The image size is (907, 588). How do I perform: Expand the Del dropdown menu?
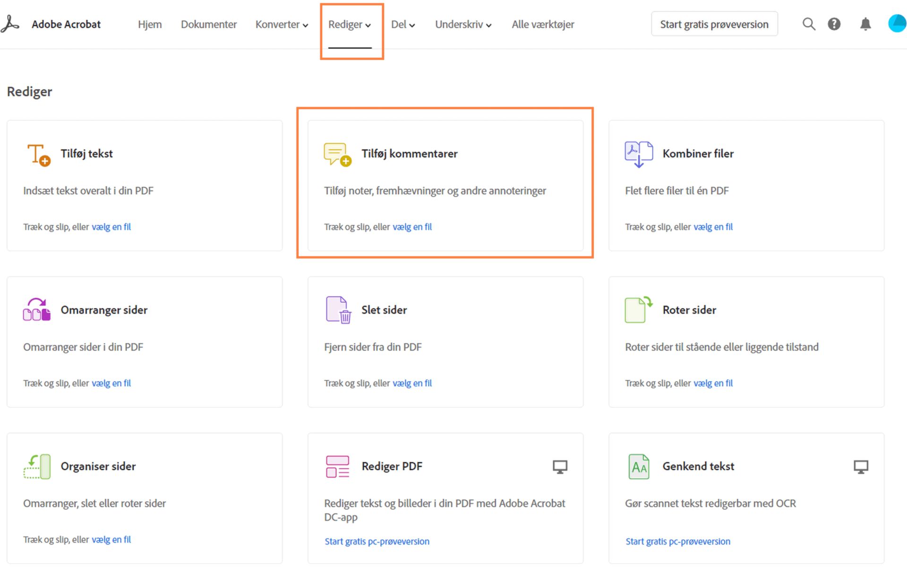[x=403, y=25]
